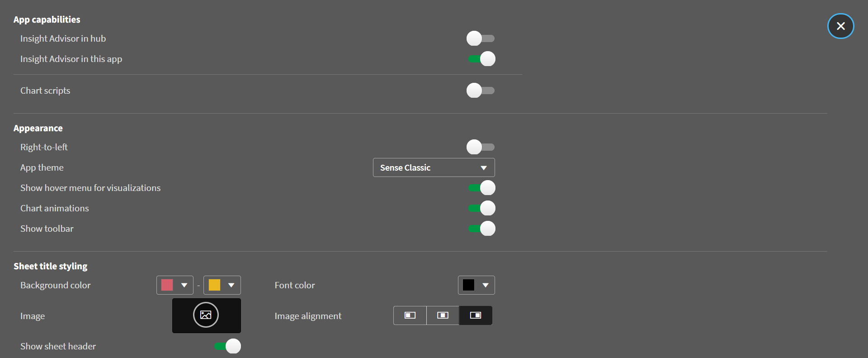
Task: Turn off Chart animations
Action: (481, 208)
